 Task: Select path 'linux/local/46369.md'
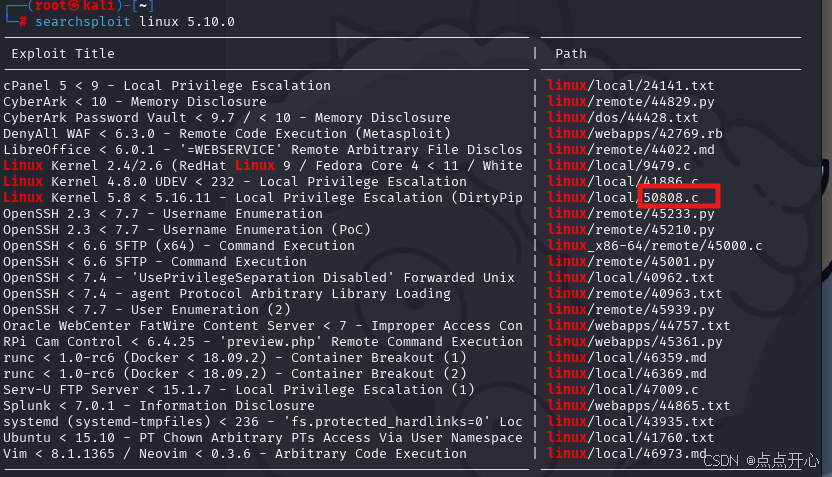tap(627, 374)
